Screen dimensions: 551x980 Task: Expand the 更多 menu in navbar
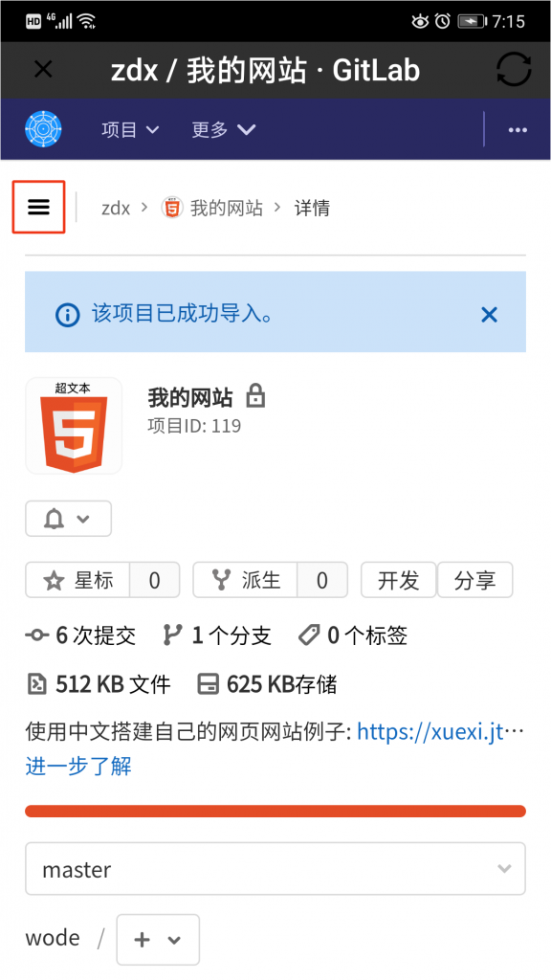coord(224,129)
